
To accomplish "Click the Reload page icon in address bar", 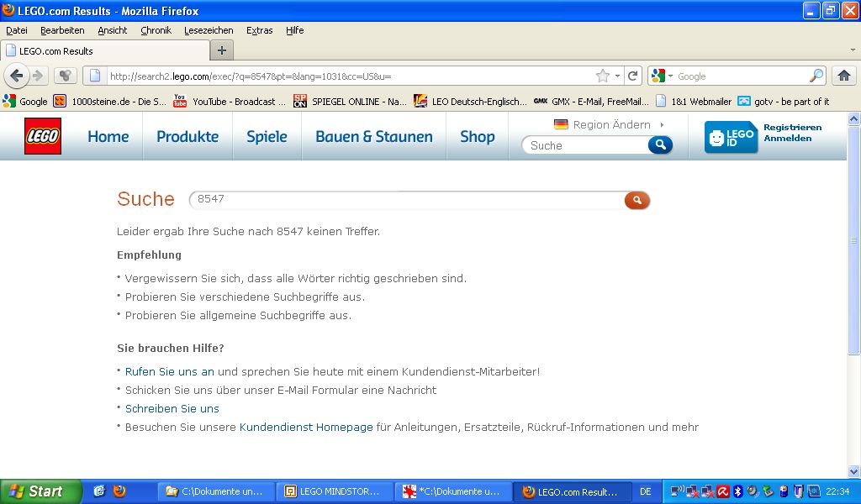I will tap(632, 75).
